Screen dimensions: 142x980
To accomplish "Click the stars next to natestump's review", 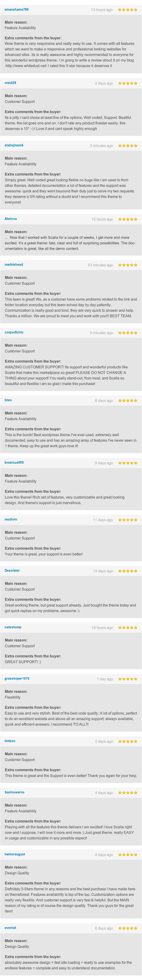I will (127, 628).
